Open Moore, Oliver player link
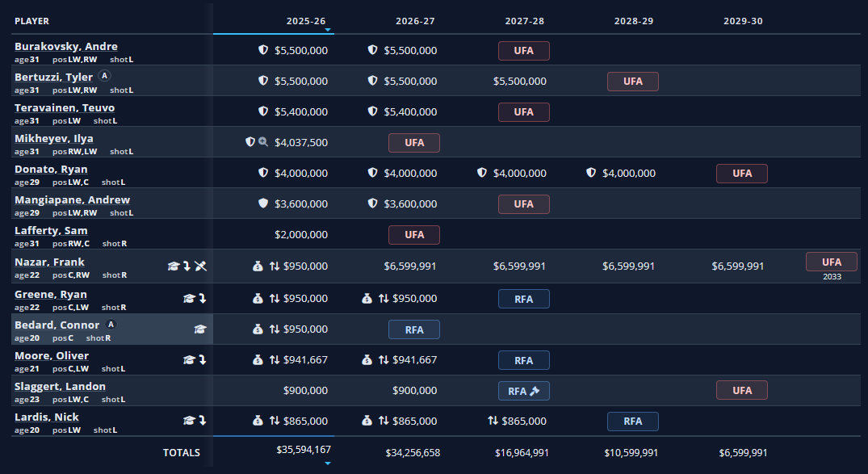The width and height of the screenshot is (868, 474). 52,355
